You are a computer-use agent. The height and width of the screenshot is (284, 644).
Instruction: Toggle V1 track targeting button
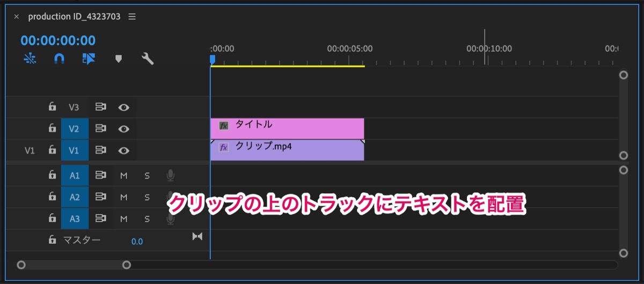[74, 151]
